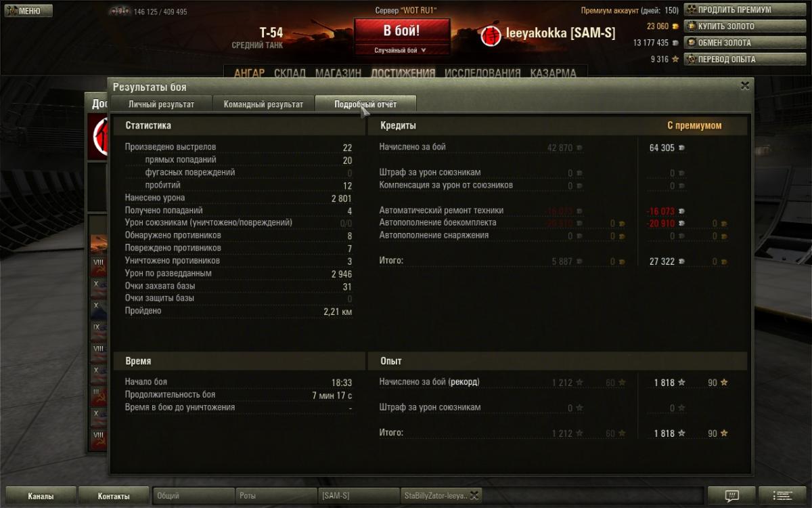This screenshot has width=812, height=508.
Task: Open the Каналы chat channels button
Action: tap(40, 496)
